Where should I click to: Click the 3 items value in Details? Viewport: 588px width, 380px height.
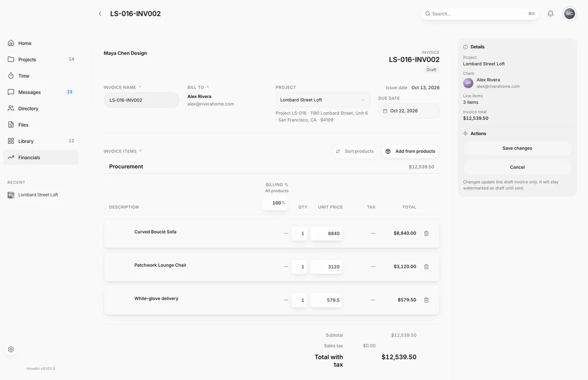pos(471,102)
